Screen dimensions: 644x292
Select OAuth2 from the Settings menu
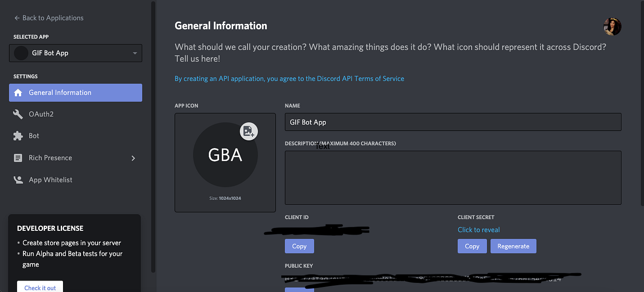click(41, 114)
